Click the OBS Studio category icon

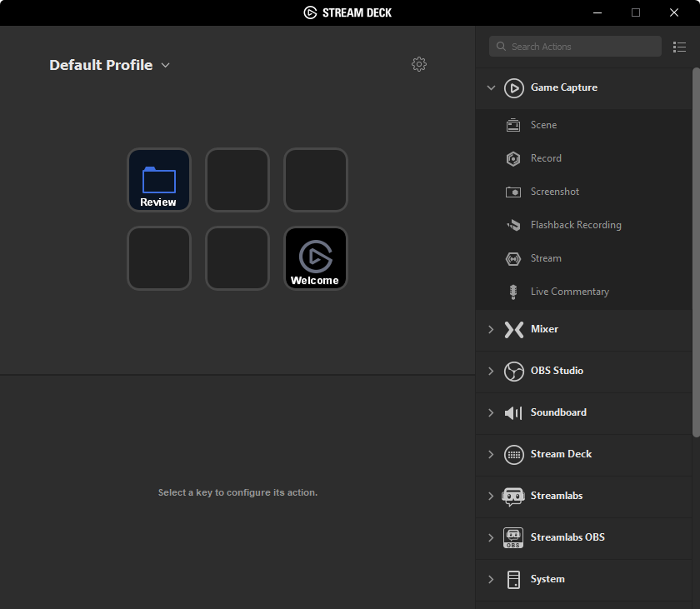click(514, 372)
